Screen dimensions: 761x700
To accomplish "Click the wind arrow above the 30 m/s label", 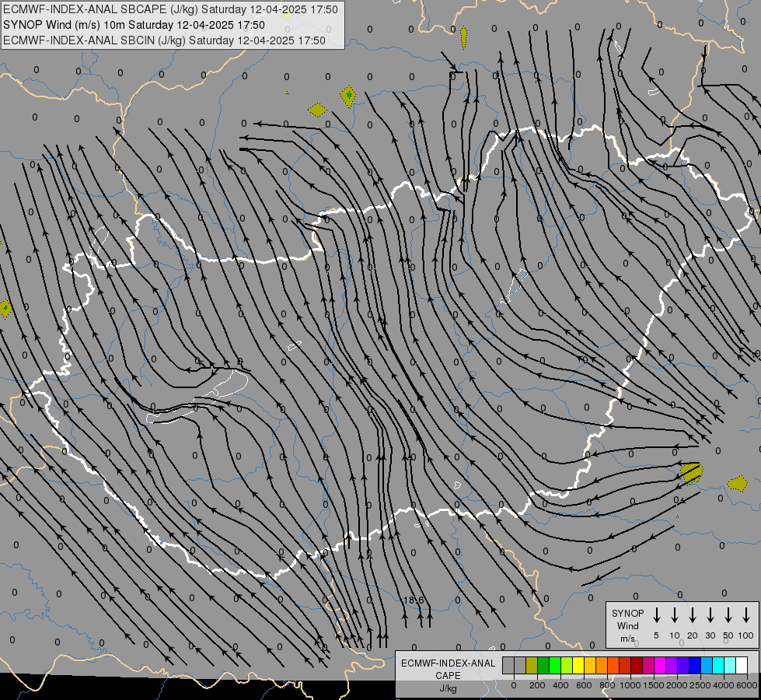I will pyautogui.click(x=710, y=615).
